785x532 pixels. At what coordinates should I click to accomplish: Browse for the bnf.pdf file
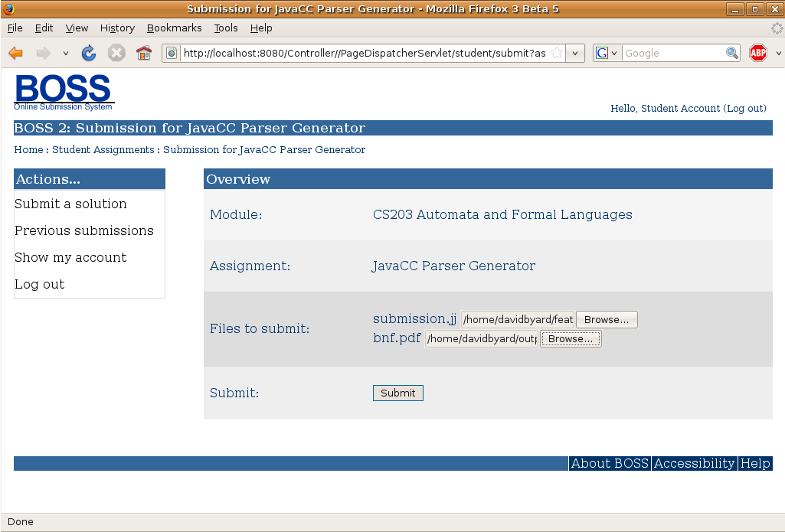[571, 339]
